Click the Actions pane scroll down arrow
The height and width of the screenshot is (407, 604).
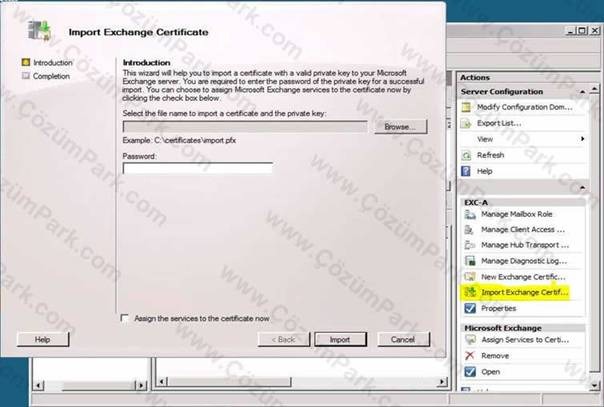[x=594, y=385]
